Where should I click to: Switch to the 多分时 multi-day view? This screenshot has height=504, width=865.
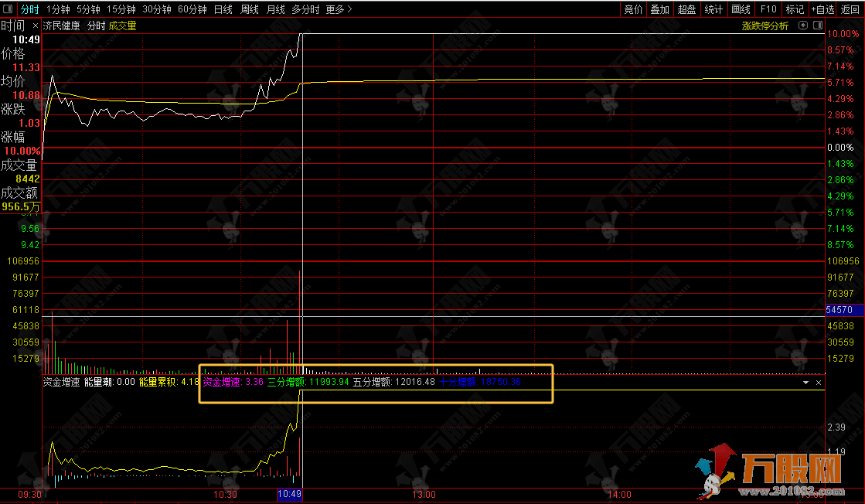(305, 9)
